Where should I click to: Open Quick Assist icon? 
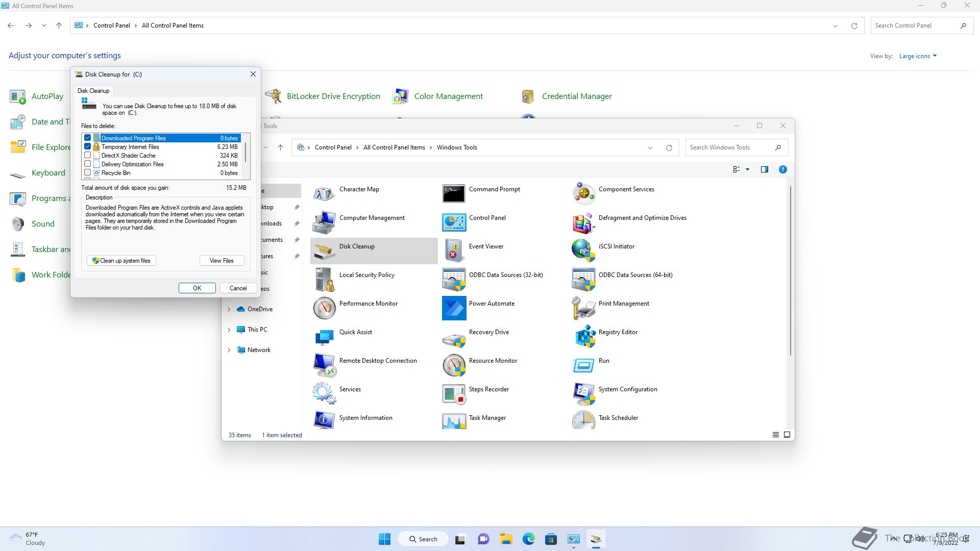(324, 337)
